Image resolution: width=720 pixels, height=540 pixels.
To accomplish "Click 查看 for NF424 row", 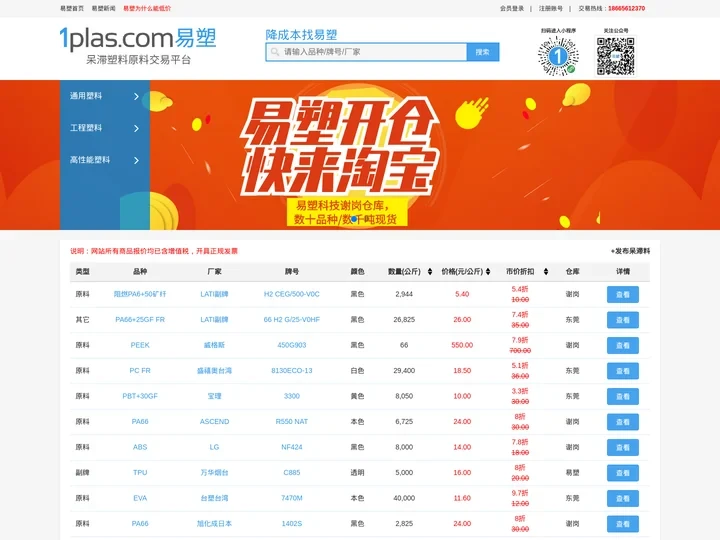I will [623, 447].
